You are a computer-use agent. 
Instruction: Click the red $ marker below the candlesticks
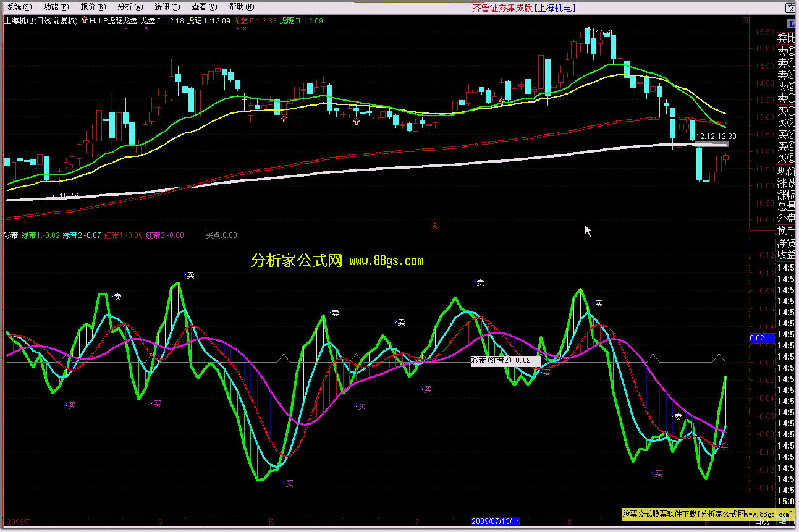click(x=436, y=227)
